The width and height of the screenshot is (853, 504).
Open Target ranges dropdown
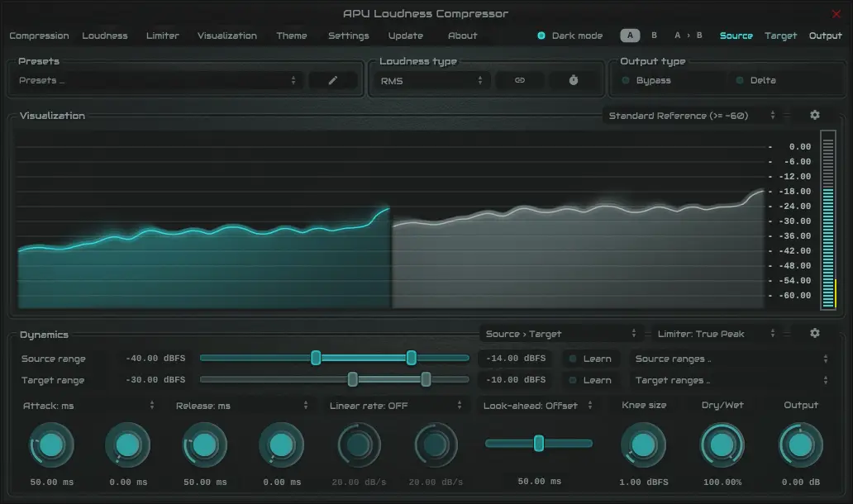731,380
